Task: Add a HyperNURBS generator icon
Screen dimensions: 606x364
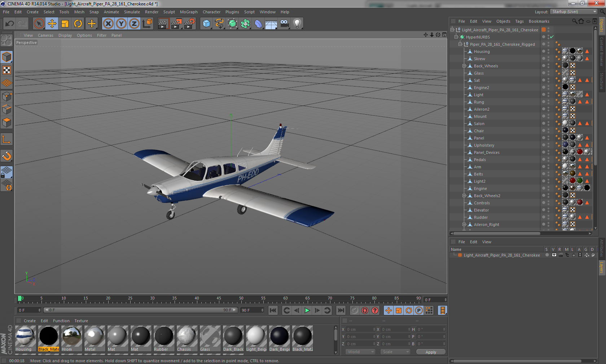Action: coord(232,24)
